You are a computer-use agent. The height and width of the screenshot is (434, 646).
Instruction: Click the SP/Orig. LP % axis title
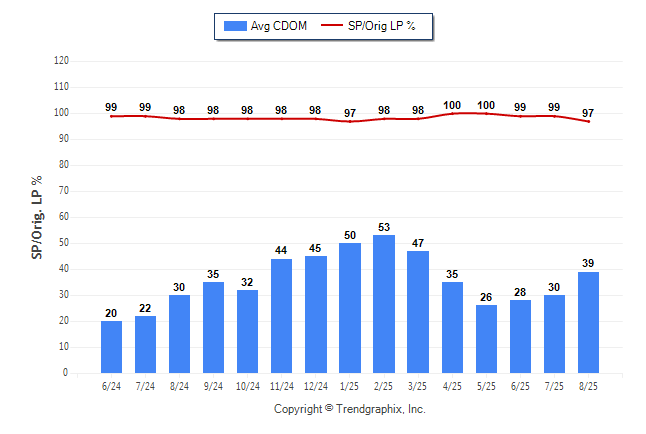pos(37,218)
